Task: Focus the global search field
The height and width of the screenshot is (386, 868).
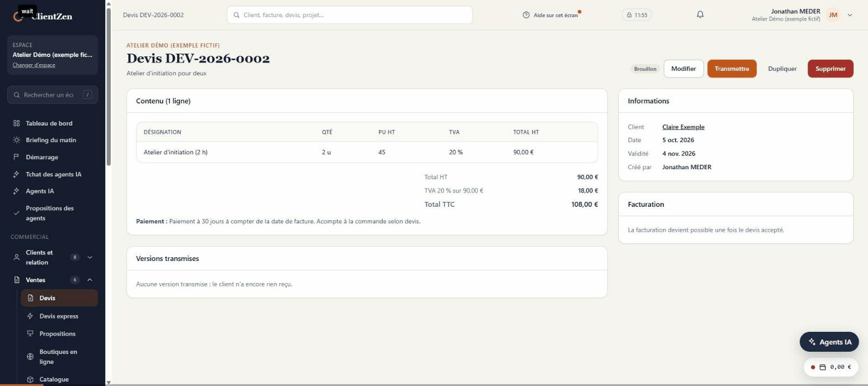Action: tap(350, 15)
